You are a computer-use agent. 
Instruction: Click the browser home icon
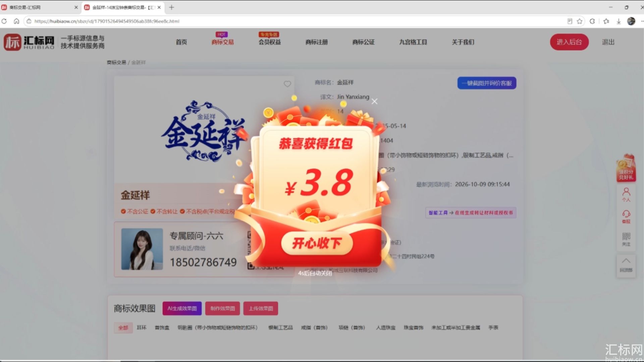click(x=16, y=21)
